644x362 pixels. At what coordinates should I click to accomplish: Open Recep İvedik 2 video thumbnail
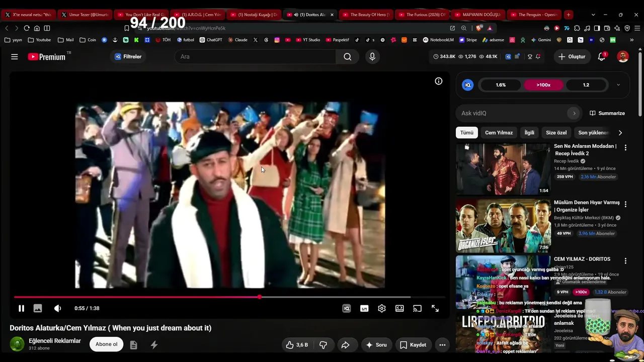(x=503, y=169)
